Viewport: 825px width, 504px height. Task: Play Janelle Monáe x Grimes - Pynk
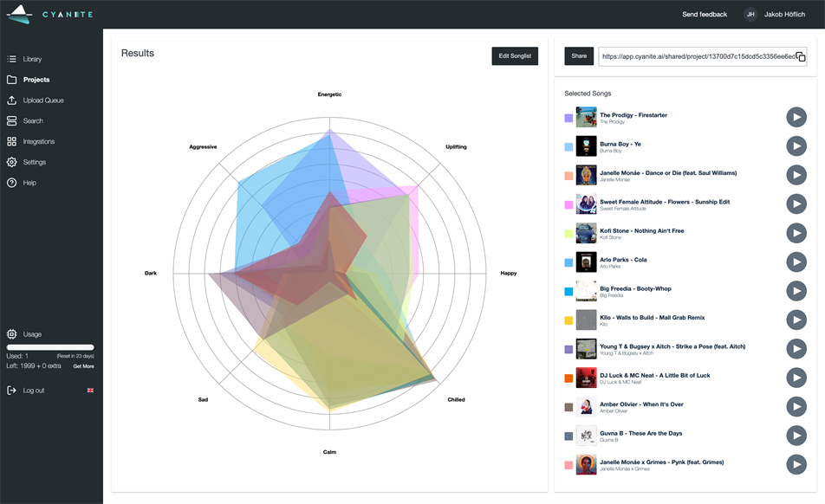[x=796, y=464]
